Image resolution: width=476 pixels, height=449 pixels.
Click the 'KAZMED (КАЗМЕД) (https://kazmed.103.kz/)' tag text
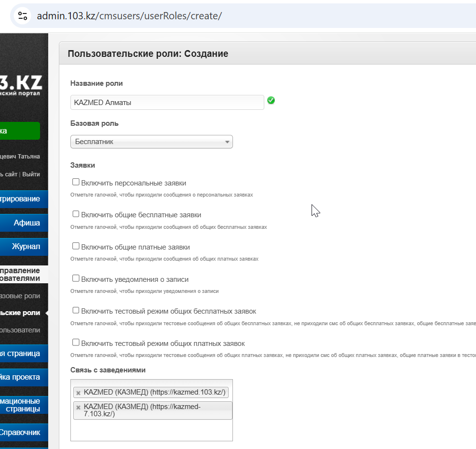point(154,392)
